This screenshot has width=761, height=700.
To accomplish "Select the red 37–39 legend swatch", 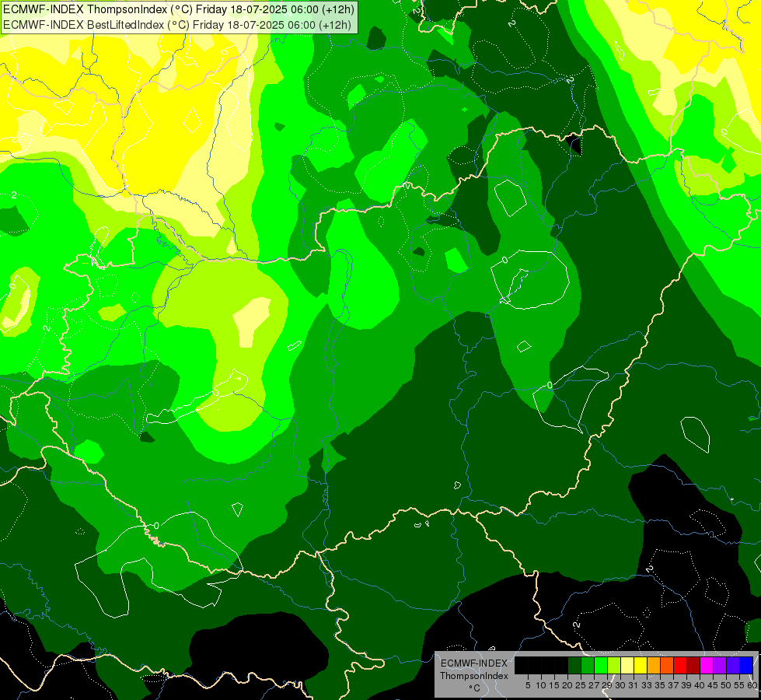I will coord(680,665).
